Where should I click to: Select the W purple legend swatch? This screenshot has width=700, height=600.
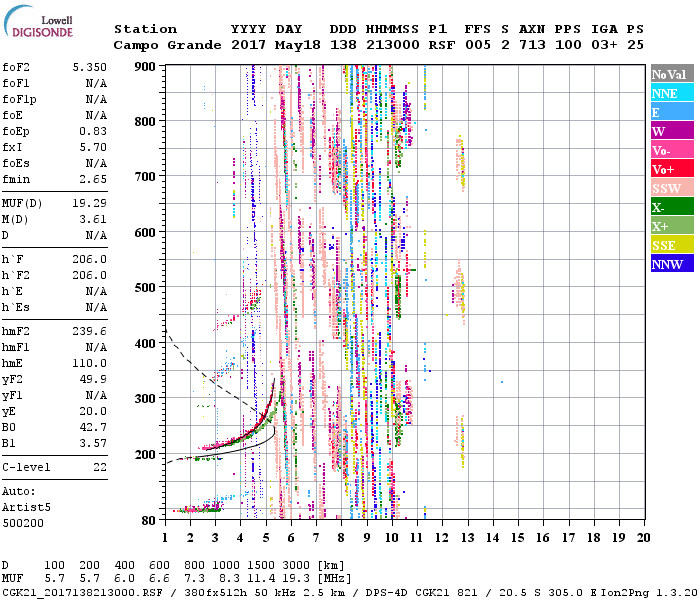[x=672, y=131]
